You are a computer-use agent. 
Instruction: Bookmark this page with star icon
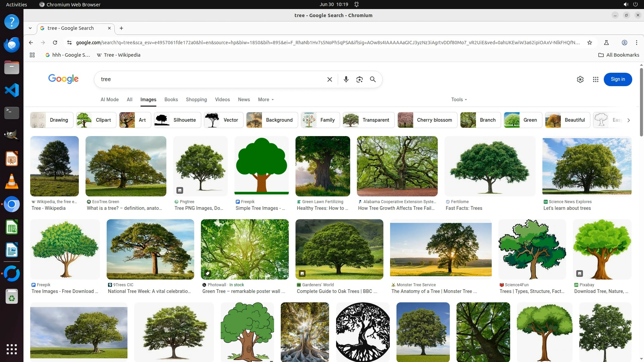coord(589,43)
